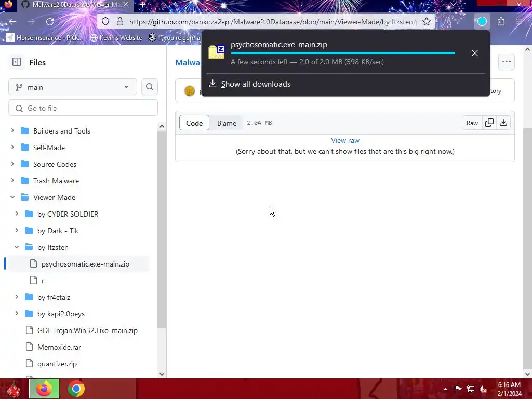Viewport: 532px width, 399px height.
Task: Click psychosomatic.exe-main.zip download entry name
Action: 279,45
